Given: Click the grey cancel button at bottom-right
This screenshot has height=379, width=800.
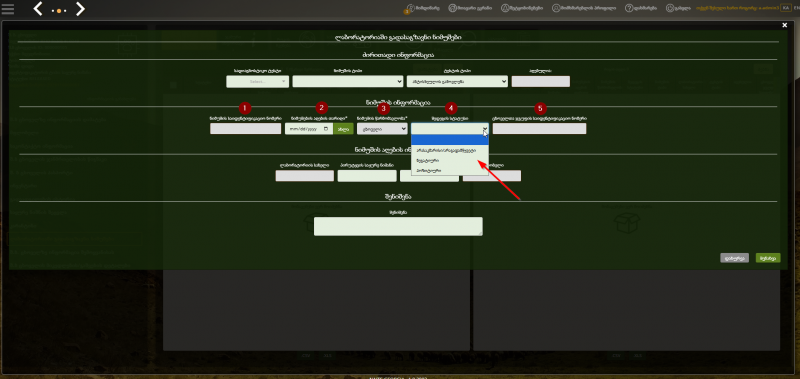Looking at the screenshot, I should click(x=735, y=258).
